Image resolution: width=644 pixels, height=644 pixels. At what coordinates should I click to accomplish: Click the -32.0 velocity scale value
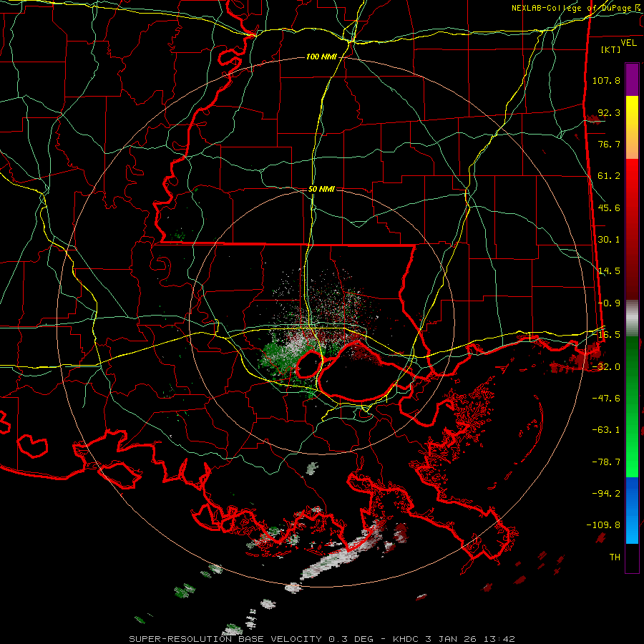pyautogui.click(x=606, y=367)
